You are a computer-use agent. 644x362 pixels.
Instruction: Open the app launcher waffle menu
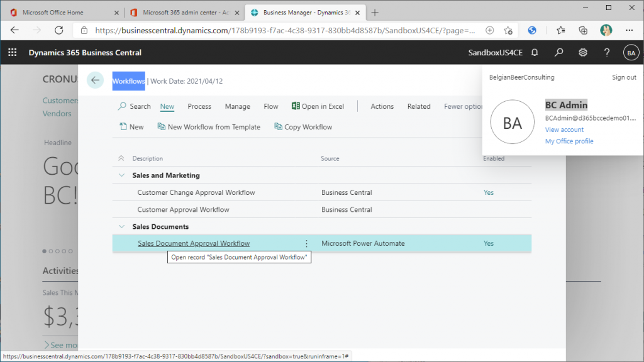pyautogui.click(x=13, y=53)
